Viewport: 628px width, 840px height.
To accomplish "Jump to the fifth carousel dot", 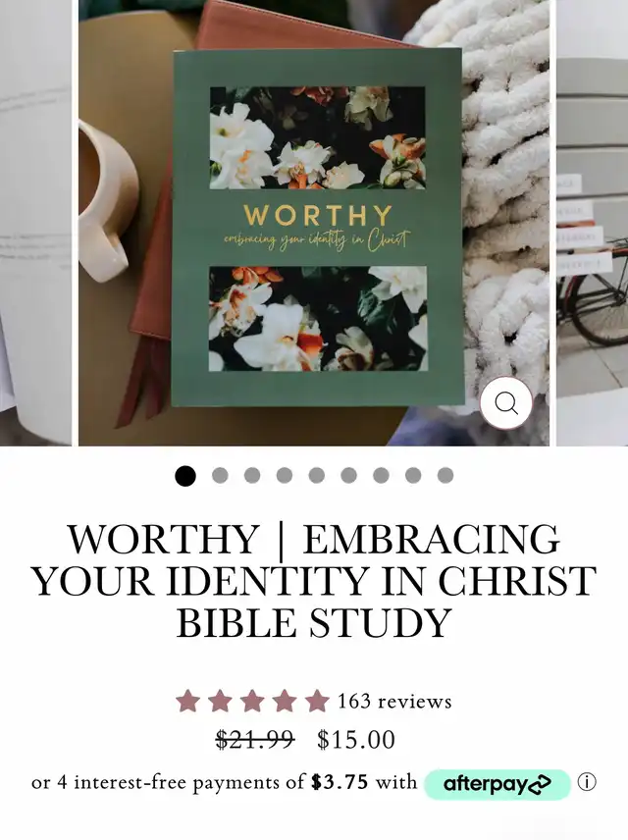I will click(x=316, y=475).
